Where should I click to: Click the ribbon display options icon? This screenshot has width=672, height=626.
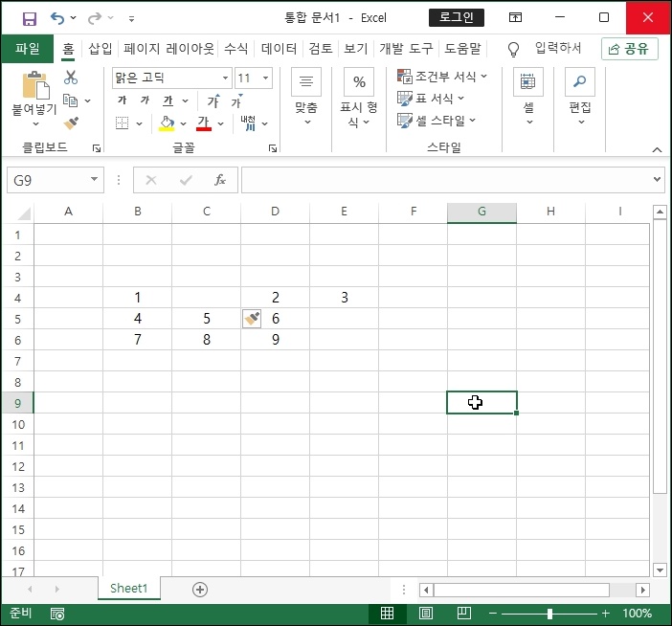tap(515, 17)
